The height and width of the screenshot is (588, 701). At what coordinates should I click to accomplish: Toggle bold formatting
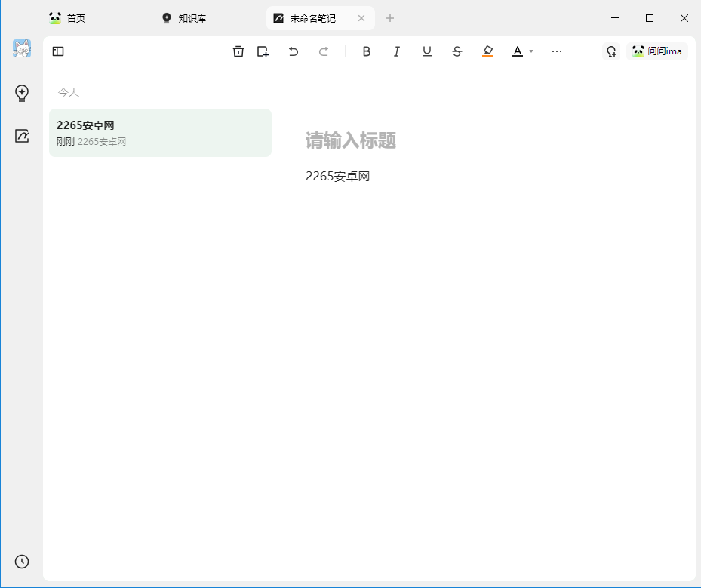367,51
